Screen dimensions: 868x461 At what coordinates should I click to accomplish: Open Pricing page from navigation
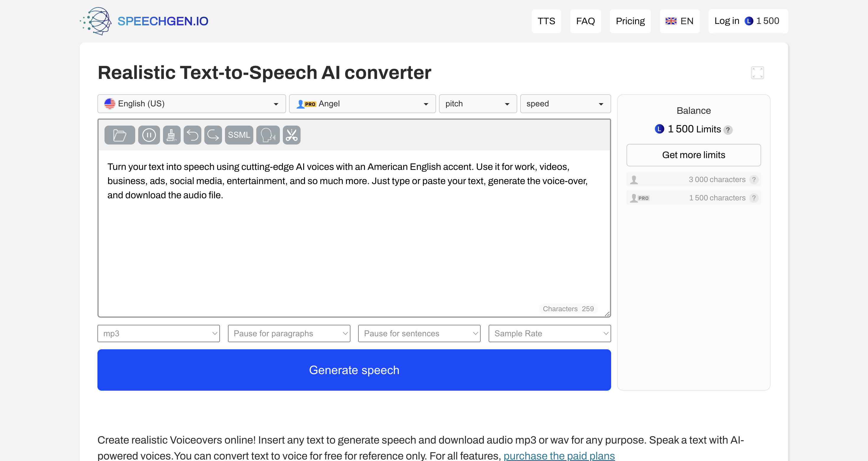click(x=630, y=21)
